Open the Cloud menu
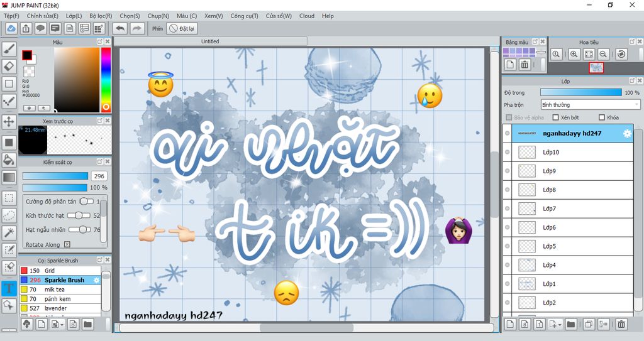 tap(307, 16)
